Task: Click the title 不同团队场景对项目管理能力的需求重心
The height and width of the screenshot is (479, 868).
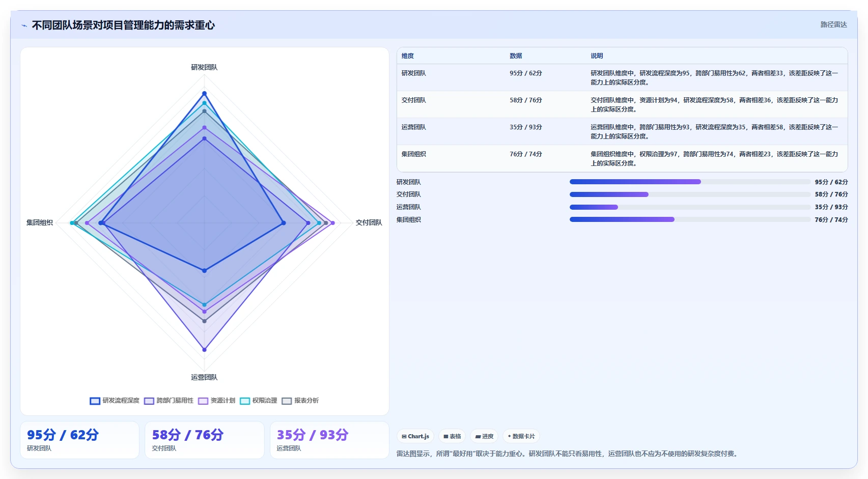Action: (x=123, y=25)
